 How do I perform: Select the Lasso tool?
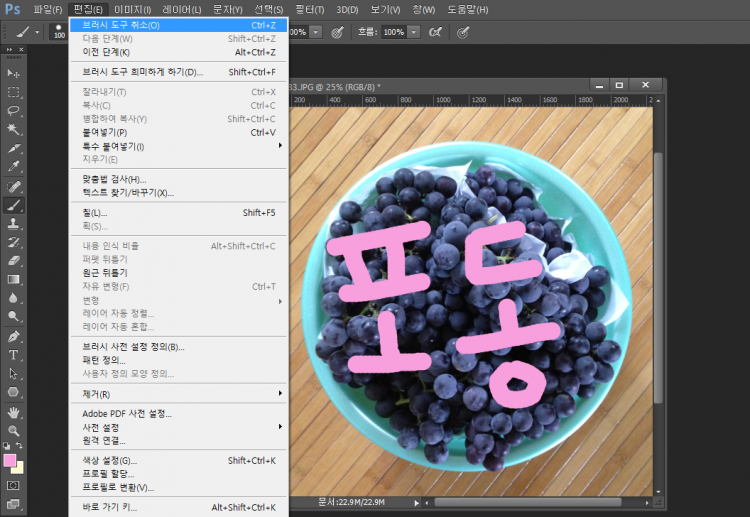(14, 111)
